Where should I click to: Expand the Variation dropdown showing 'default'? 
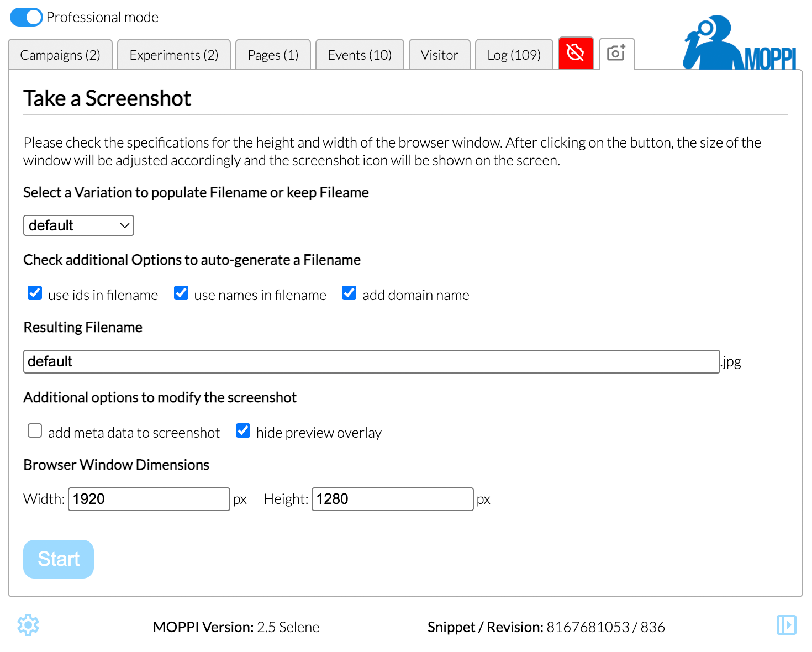(78, 225)
